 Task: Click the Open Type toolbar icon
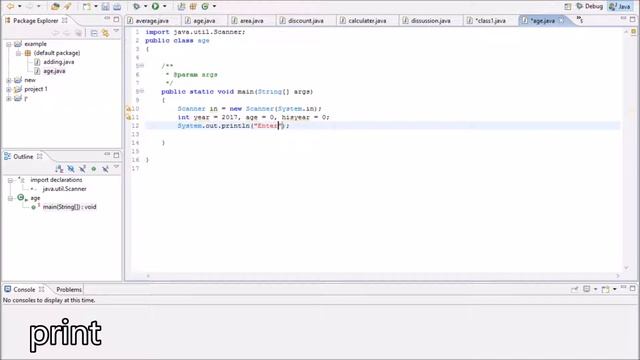pos(55,7)
